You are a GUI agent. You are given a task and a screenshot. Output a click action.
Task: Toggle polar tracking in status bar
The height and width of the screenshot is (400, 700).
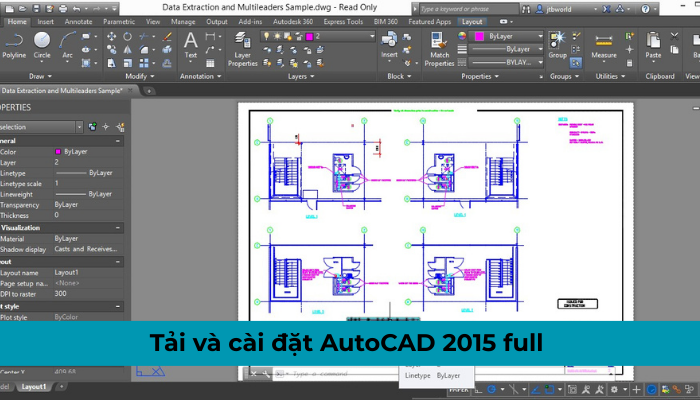492,389
